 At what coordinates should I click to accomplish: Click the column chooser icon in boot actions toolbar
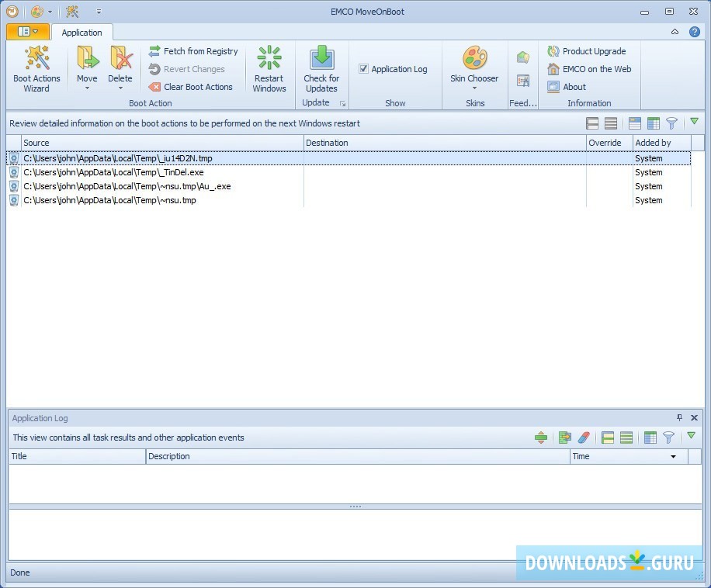click(654, 123)
